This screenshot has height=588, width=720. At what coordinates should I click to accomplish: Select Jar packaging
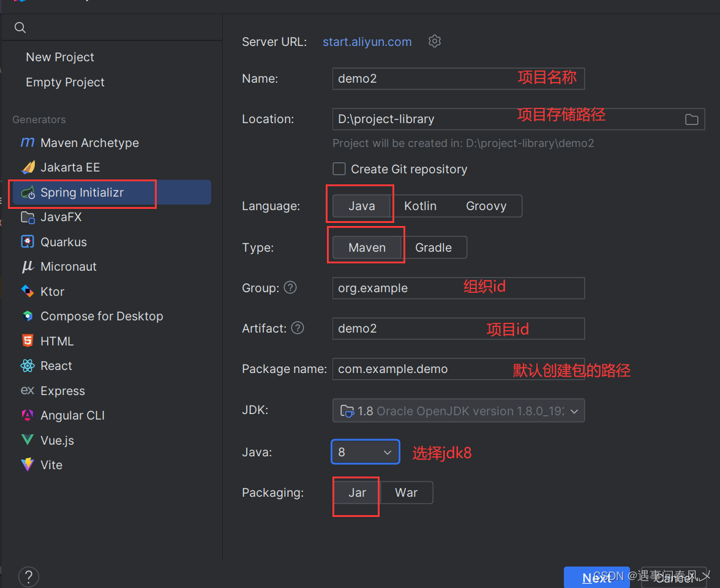357,492
